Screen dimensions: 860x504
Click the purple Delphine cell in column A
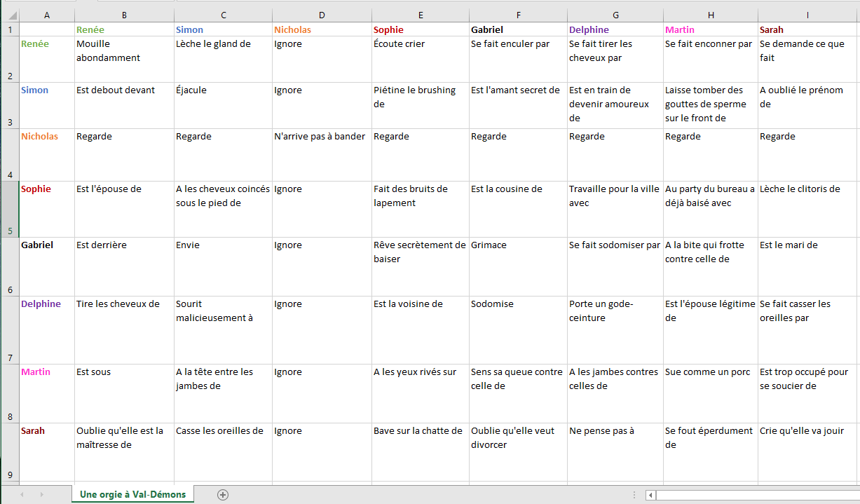click(46, 329)
